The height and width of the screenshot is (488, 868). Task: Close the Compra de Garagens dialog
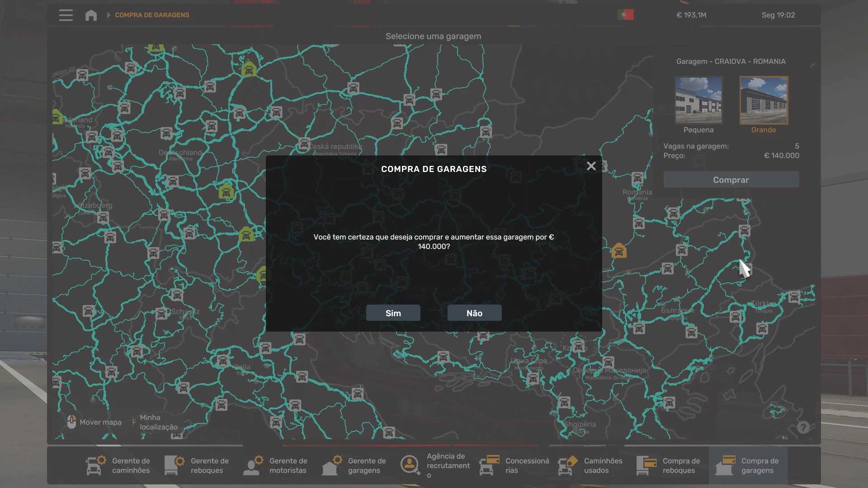coord(591,166)
